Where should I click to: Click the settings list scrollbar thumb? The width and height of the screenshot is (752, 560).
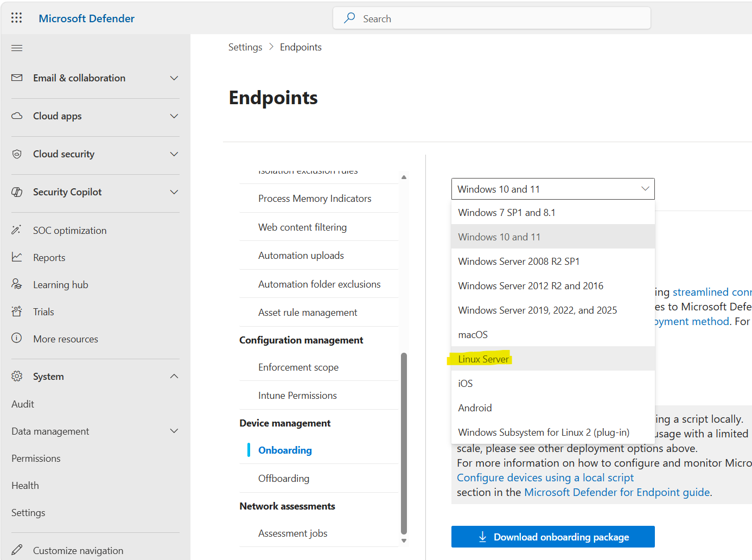[x=404, y=443]
